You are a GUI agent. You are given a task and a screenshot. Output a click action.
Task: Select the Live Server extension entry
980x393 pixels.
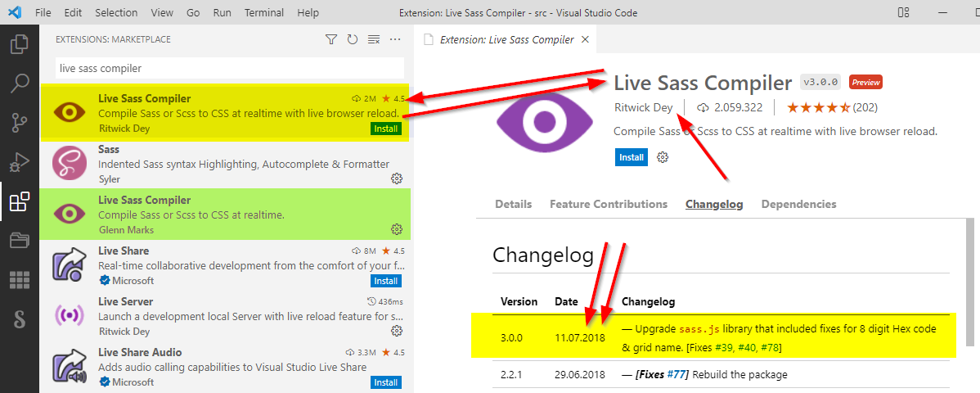point(225,316)
